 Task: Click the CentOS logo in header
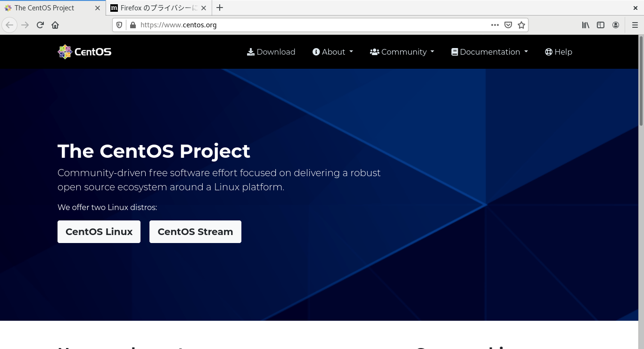(x=84, y=52)
